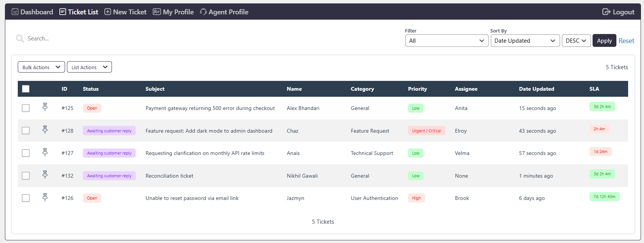Open the Agent Profile menu item

[224, 12]
